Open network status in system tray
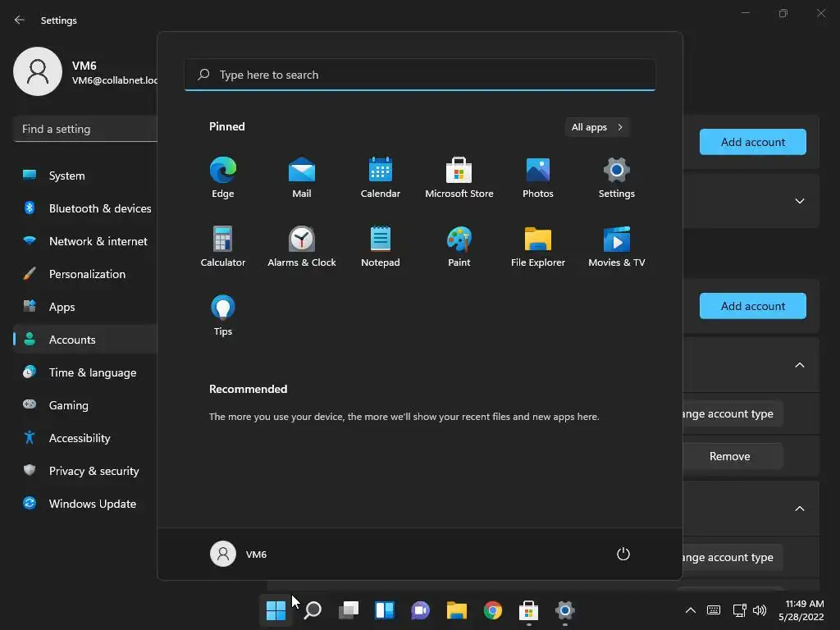The height and width of the screenshot is (630, 840). pos(740,610)
